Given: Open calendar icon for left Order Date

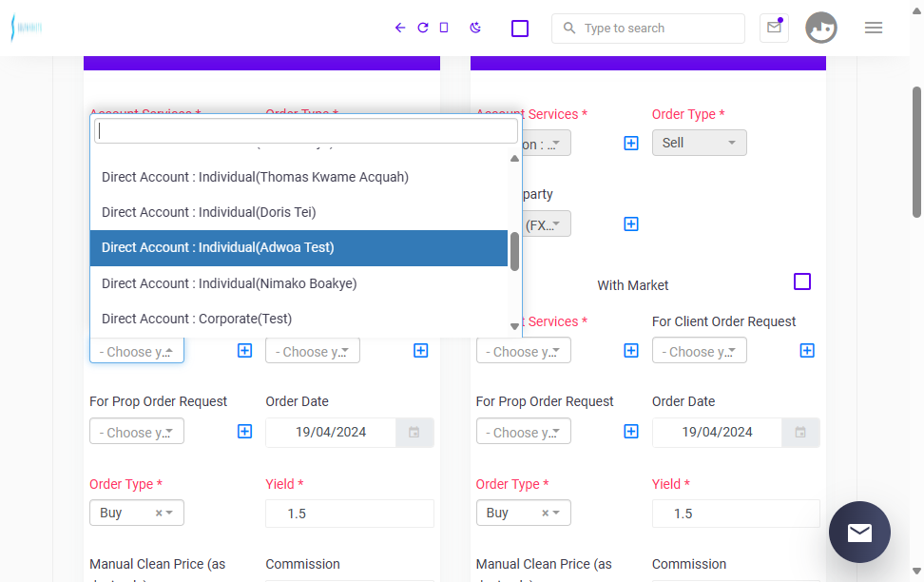Looking at the screenshot, I should click(414, 433).
